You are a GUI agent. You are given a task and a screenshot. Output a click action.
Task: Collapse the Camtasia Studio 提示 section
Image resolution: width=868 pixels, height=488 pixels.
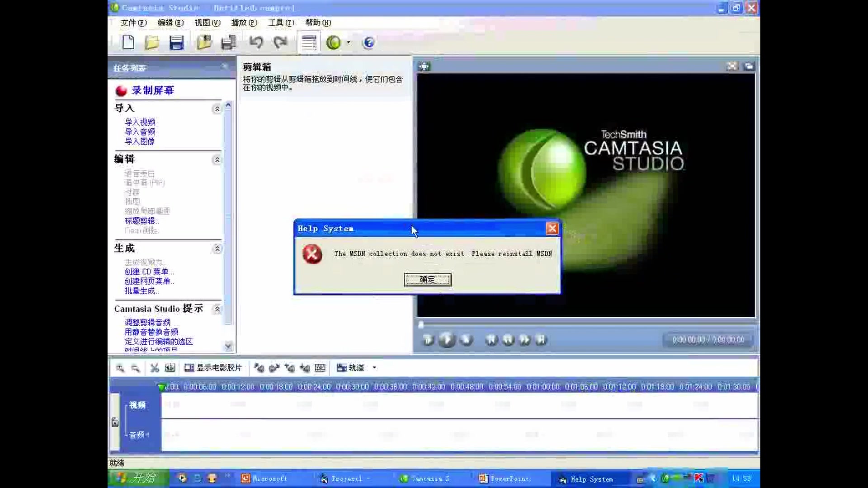pyautogui.click(x=217, y=309)
